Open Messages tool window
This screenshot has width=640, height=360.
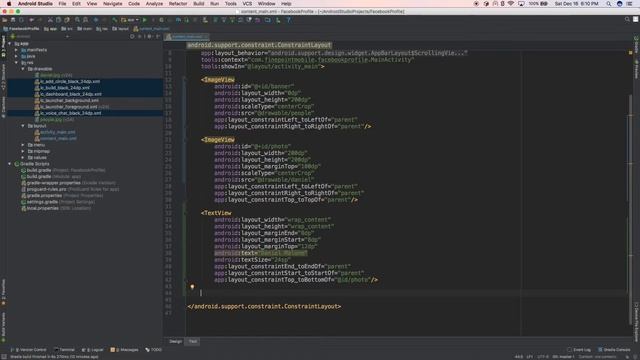[125, 350]
